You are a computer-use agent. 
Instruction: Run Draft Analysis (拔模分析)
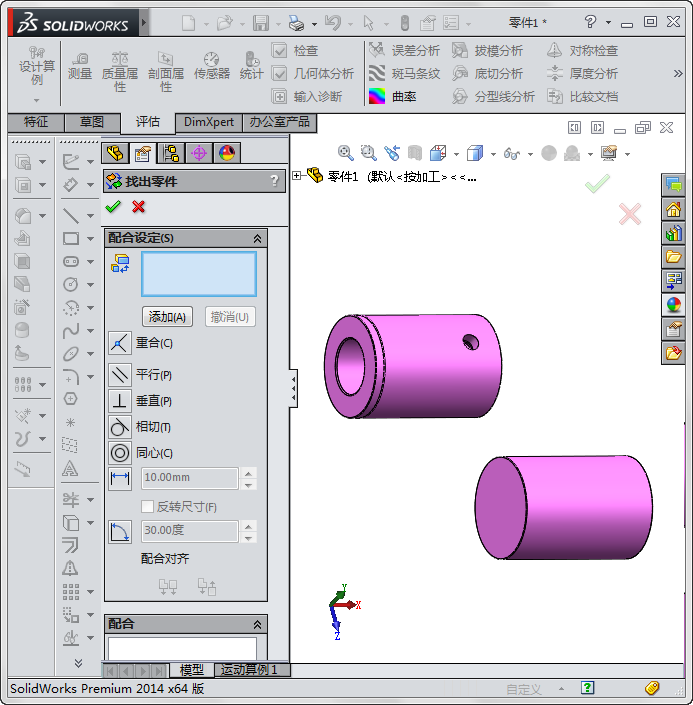click(x=487, y=51)
